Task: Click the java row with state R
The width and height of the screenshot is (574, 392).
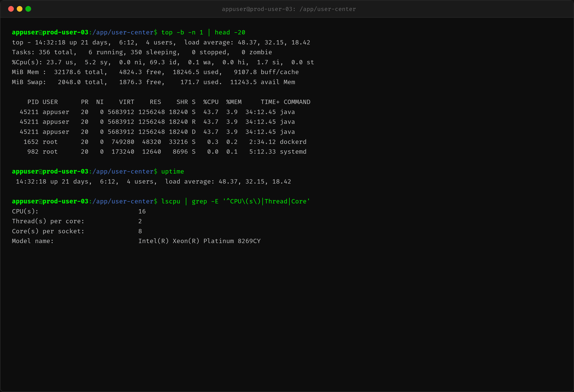Action: click(157, 122)
